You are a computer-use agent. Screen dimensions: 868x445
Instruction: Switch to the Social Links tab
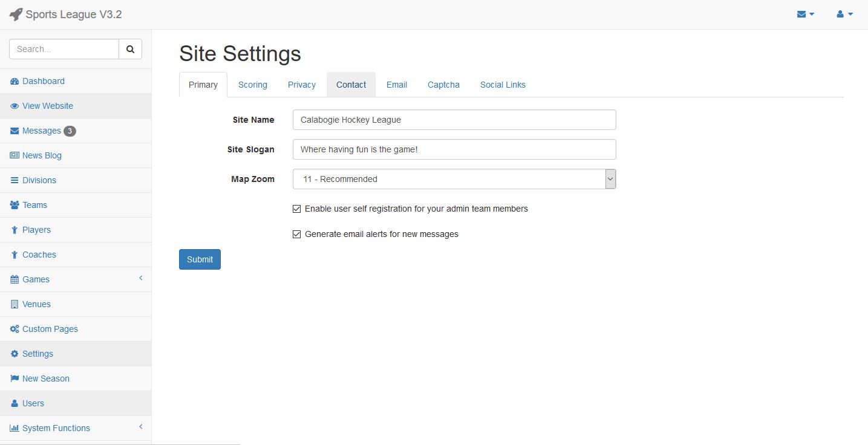(503, 85)
